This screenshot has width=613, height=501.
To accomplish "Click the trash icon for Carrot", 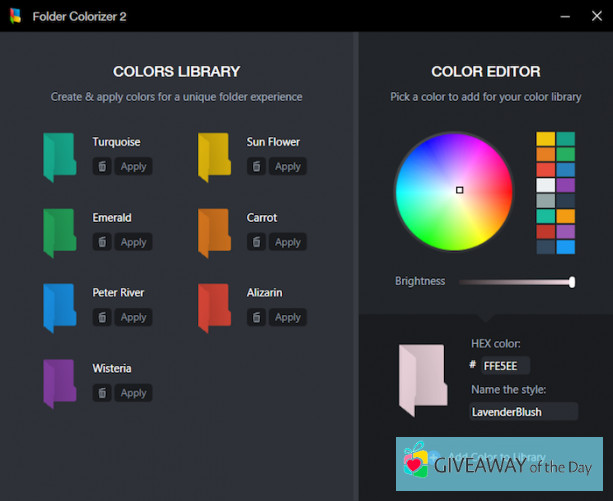I will tap(257, 242).
